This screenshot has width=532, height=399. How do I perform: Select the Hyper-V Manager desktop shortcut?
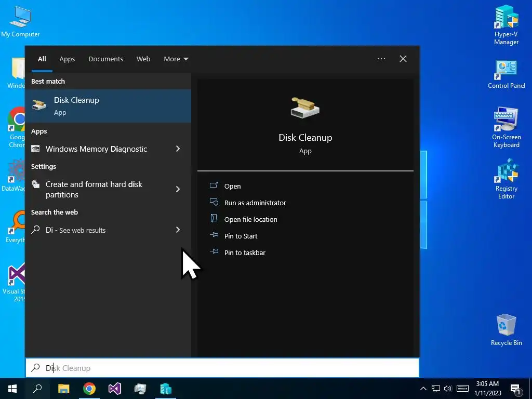point(506,25)
